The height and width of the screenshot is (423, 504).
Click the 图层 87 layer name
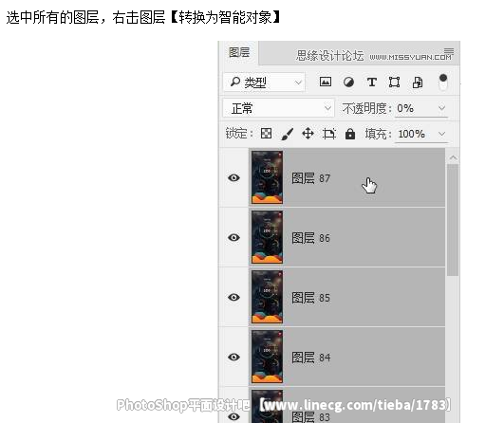tap(310, 178)
